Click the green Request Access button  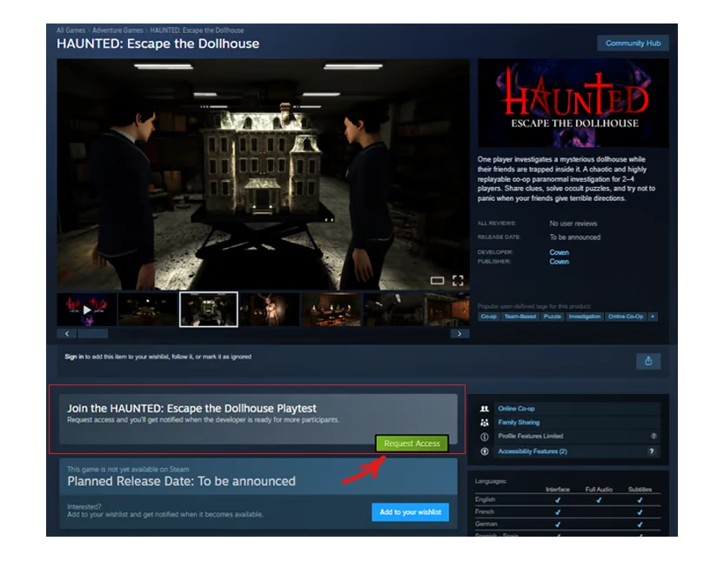(412, 444)
